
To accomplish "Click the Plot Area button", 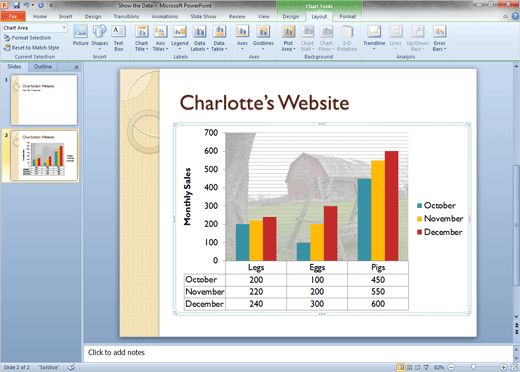I will (x=288, y=38).
